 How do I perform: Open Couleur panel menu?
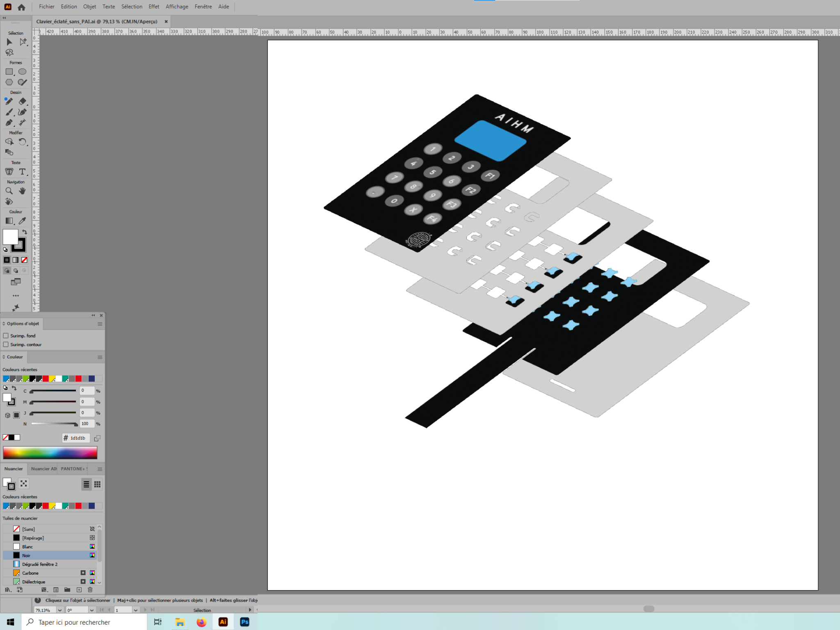click(x=100, y=357)
